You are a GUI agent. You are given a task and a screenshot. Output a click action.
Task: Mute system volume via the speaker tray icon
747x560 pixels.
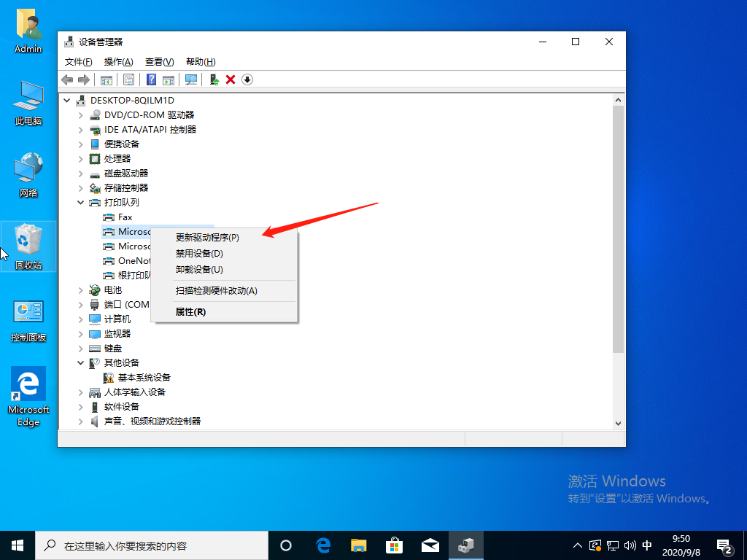[x=629, y=545]
